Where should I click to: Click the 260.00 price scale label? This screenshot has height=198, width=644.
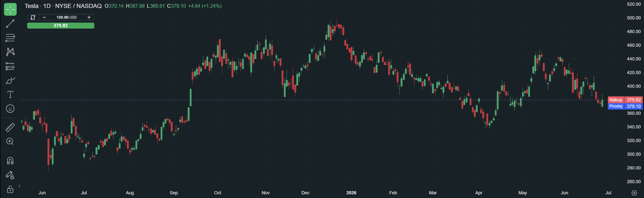634,182
